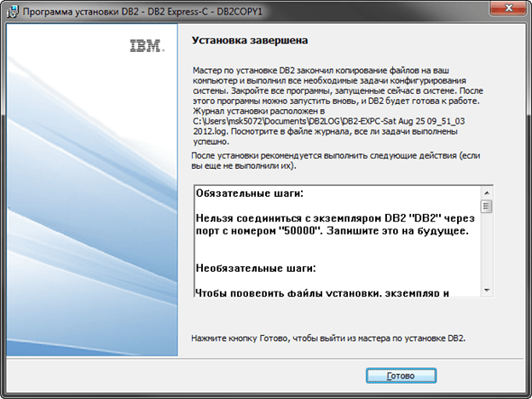Click the 'Нажмите кнопку Готово' instruction text

[x=328, y=338]
